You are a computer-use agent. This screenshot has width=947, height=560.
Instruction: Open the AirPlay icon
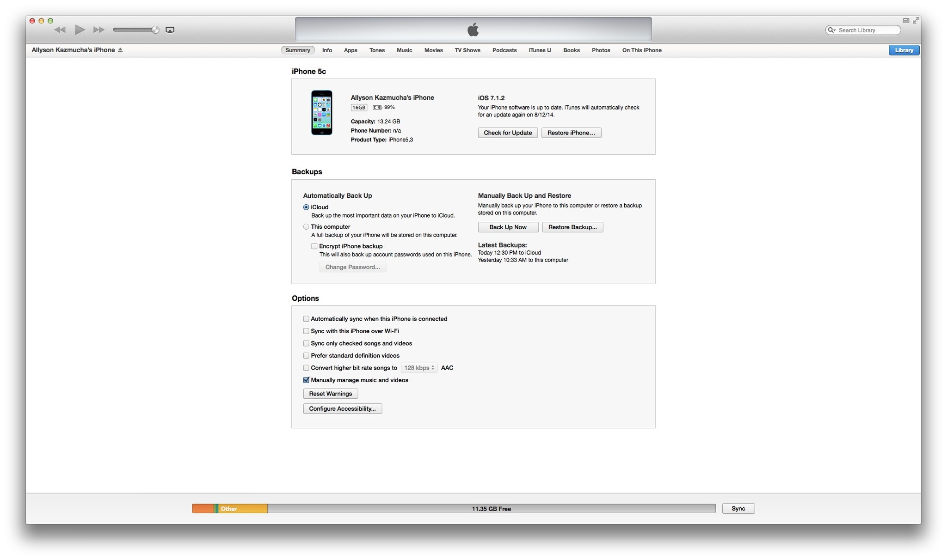click(x=170, y=30)
